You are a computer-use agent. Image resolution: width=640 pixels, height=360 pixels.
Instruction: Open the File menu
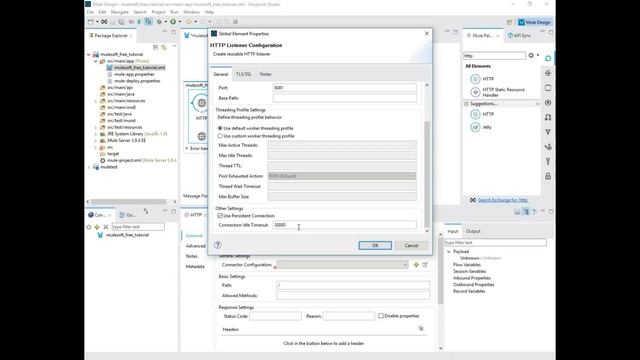click(x=90, y=12)
